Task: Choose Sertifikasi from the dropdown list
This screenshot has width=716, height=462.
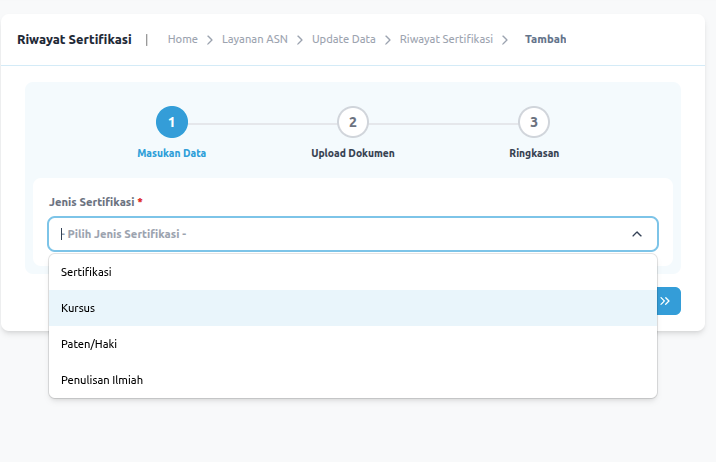Action: (x=86, y=272)
